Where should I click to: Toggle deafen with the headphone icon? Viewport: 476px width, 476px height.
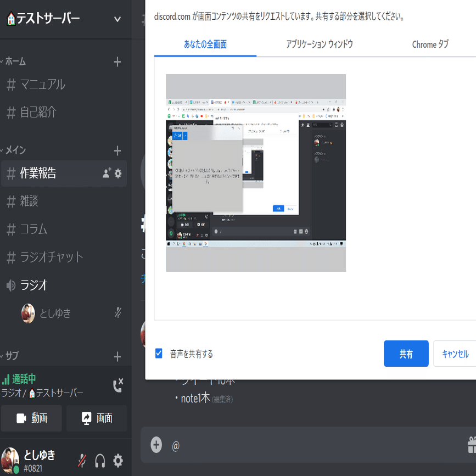(x=99, y=460)
